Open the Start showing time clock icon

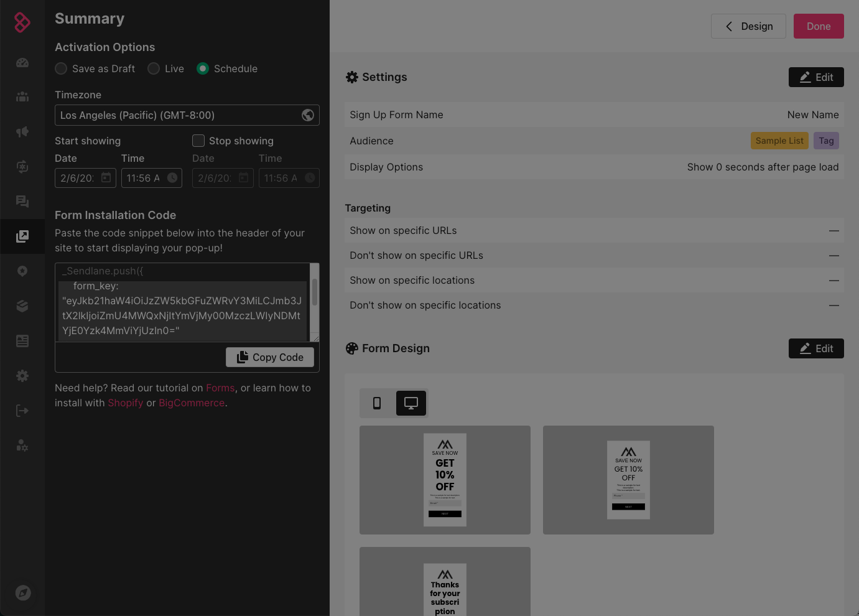(x=172, y=178)
